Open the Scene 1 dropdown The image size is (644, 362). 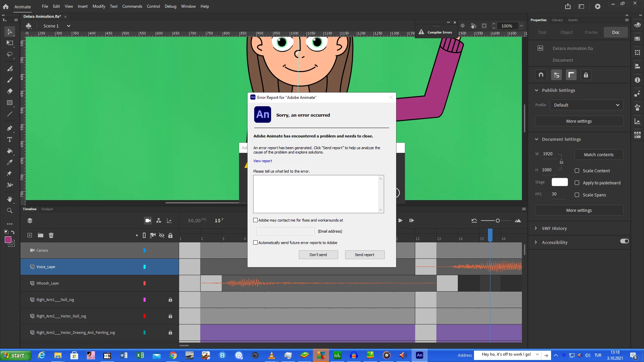68,26
